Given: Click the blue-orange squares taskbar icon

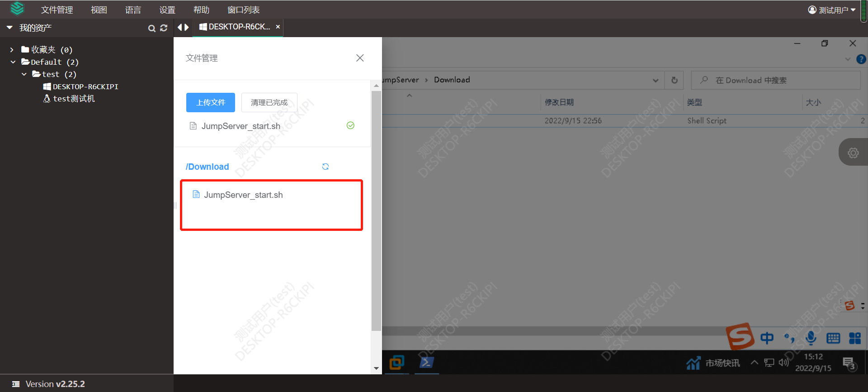Looking at the screenshot, I should [396, 363].
